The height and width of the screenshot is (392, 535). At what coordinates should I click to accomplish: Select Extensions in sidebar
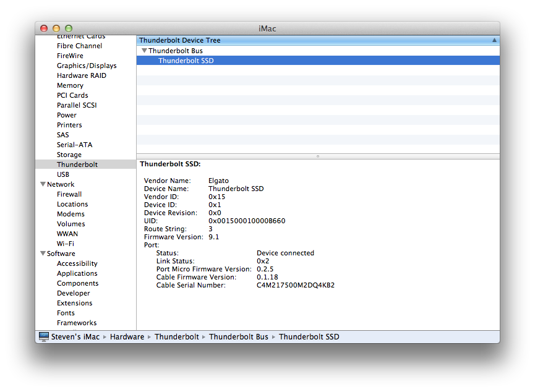click(x=74, y=303)
